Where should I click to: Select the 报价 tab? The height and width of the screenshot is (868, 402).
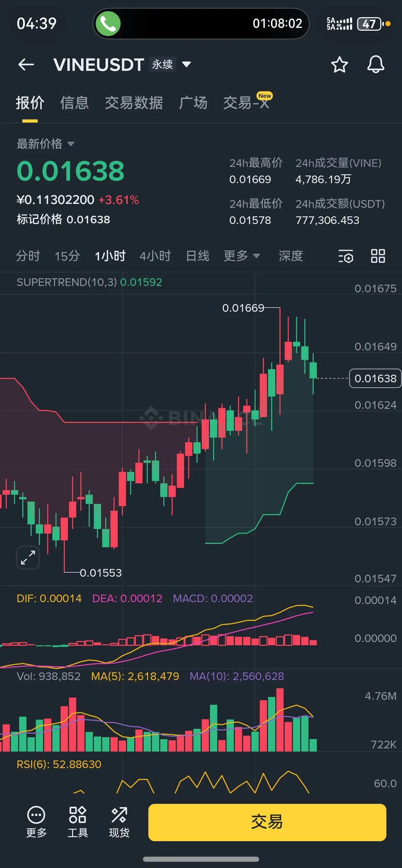point(30,103)
